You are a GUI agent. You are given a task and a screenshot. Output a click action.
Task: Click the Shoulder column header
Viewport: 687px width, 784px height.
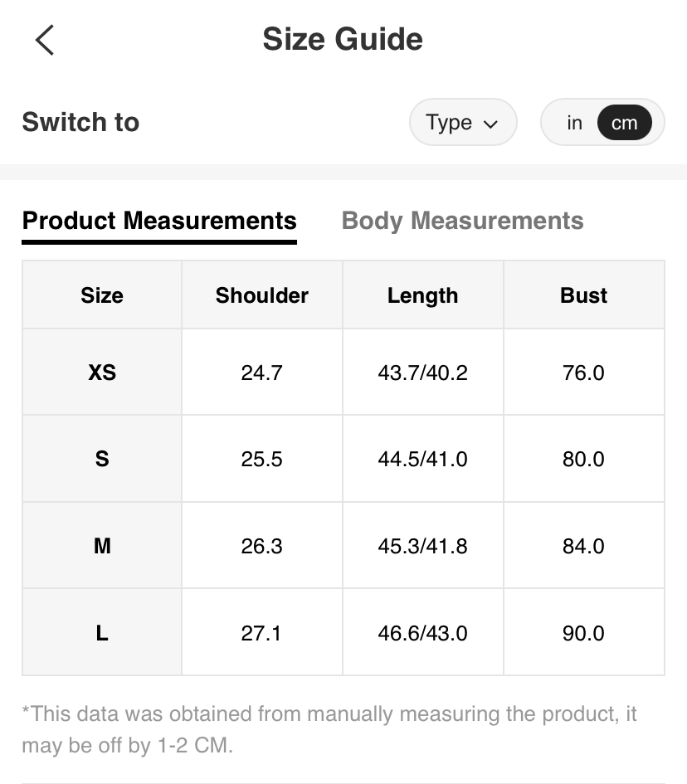[262, 295]
